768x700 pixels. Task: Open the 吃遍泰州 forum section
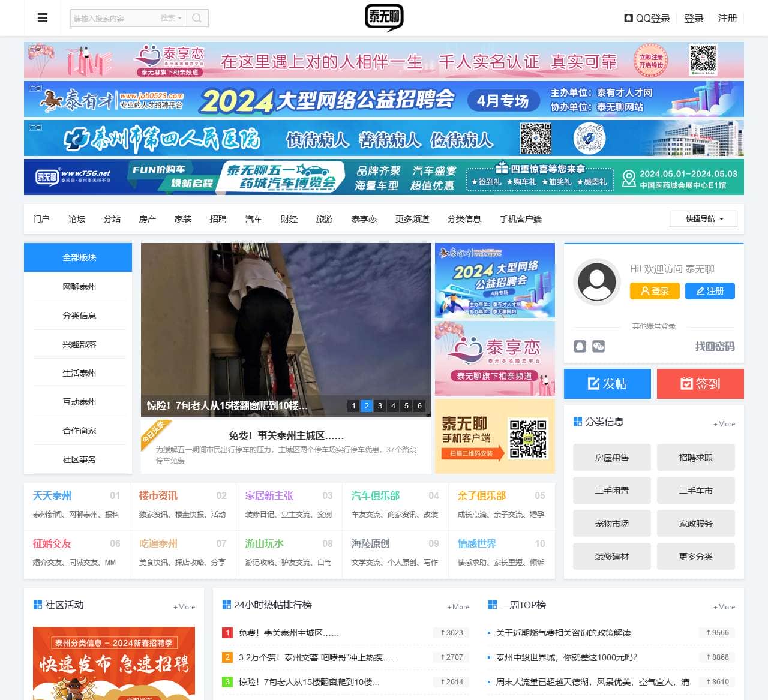158,543
